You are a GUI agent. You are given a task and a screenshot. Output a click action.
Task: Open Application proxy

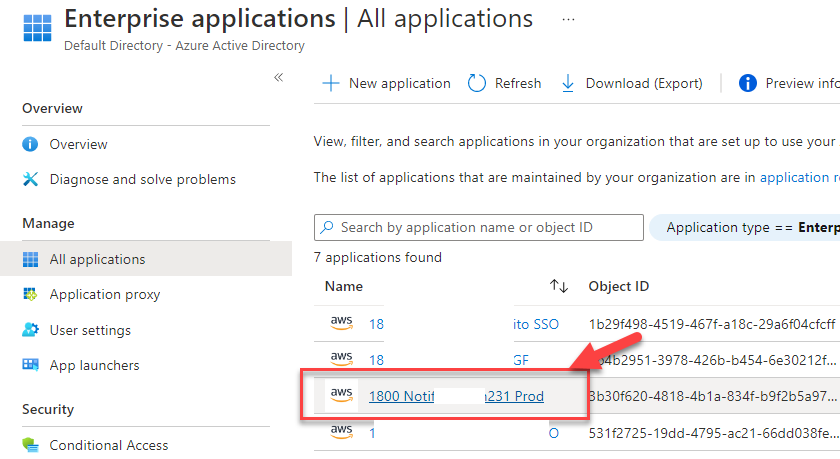click(x=105, y=295)
